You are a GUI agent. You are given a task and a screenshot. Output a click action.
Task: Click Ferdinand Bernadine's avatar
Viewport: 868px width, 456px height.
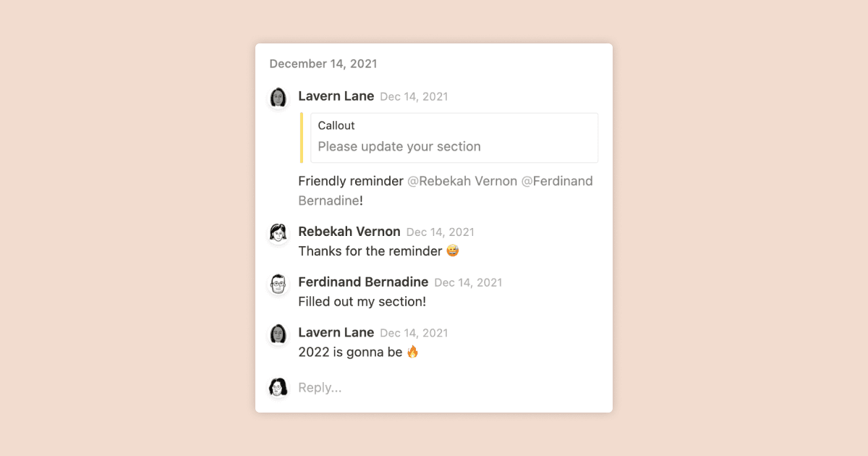(278, 284)
